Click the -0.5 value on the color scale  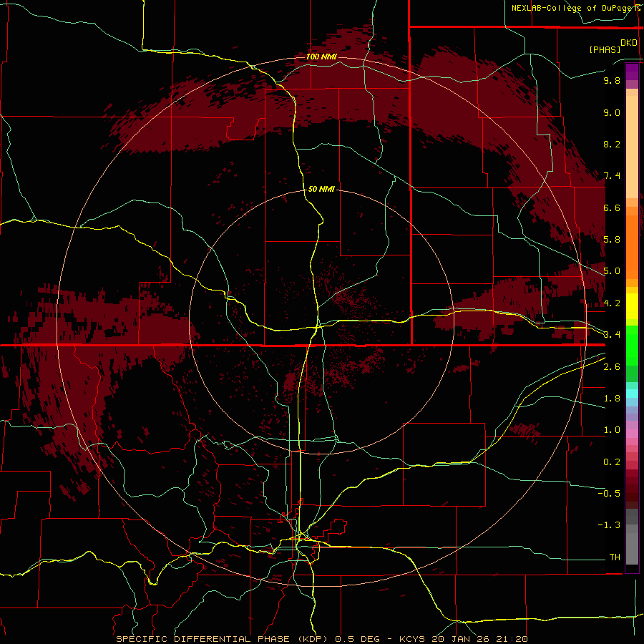[x=609, y=494]
